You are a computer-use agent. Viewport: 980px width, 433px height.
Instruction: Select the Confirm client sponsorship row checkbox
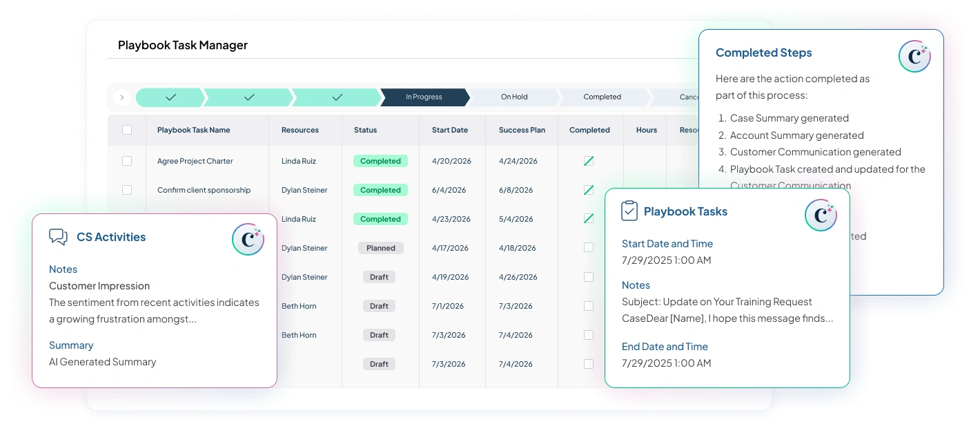click(127, 190)
